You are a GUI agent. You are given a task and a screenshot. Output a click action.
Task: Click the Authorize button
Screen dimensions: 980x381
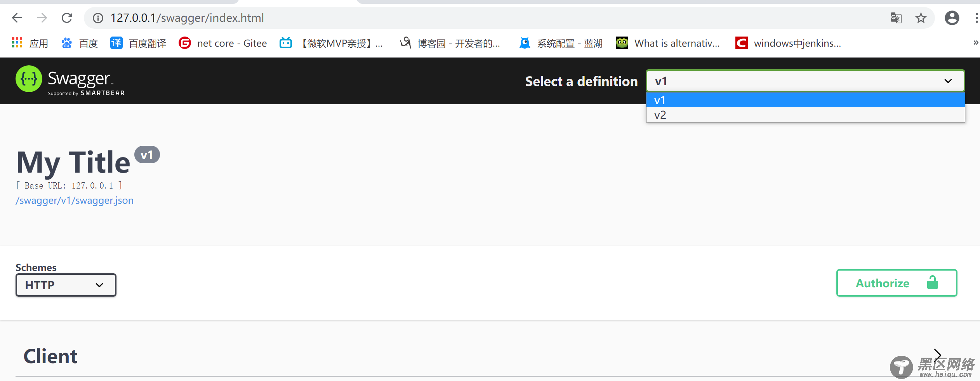click(x=897, y=283)
